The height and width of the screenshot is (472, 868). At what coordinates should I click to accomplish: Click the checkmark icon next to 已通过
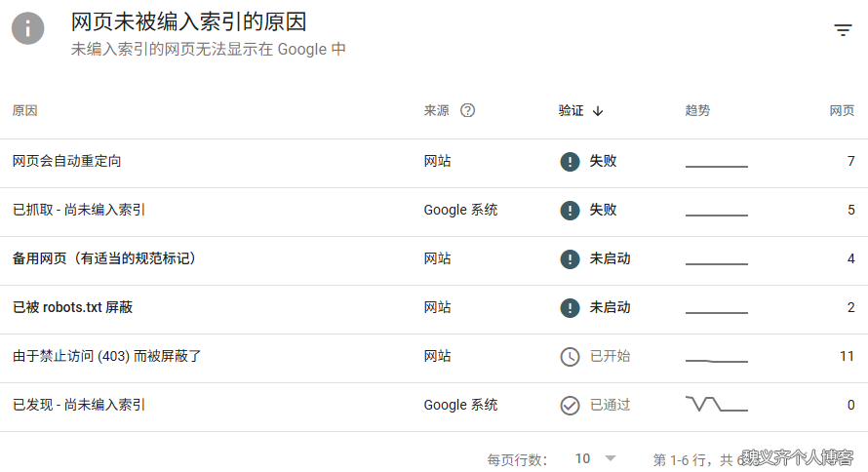pos(570,406)
